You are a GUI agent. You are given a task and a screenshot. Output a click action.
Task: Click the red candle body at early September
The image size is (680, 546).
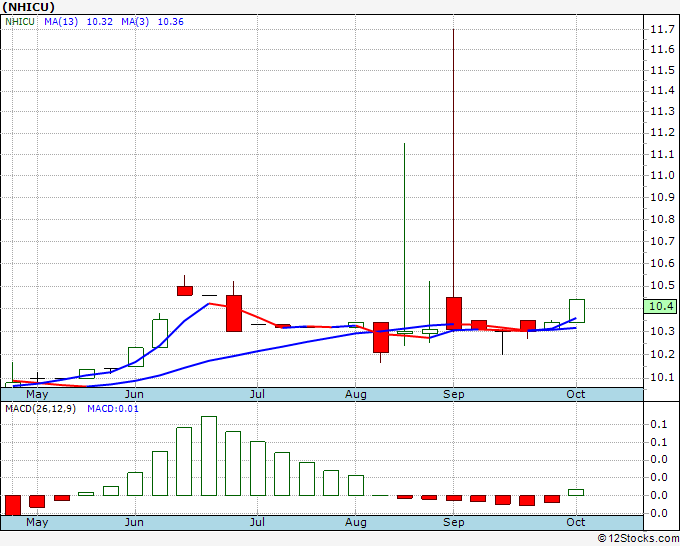coord(454,312)
